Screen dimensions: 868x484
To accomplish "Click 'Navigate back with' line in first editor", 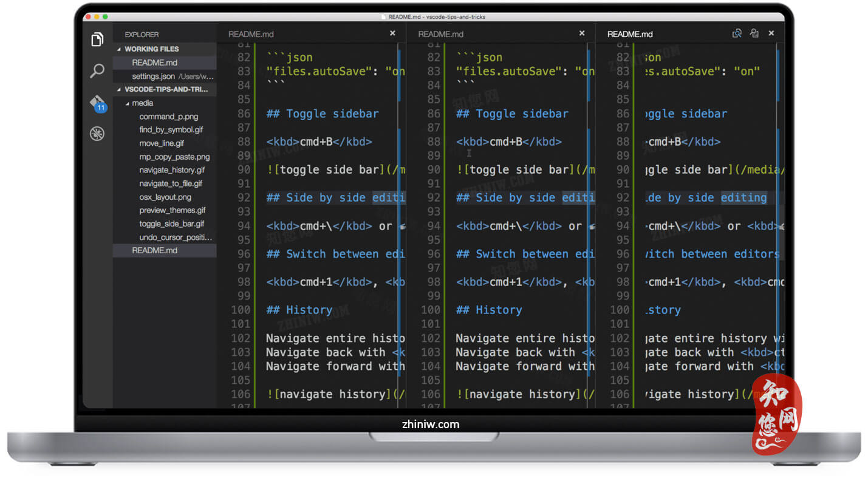I will coord(336,352).
